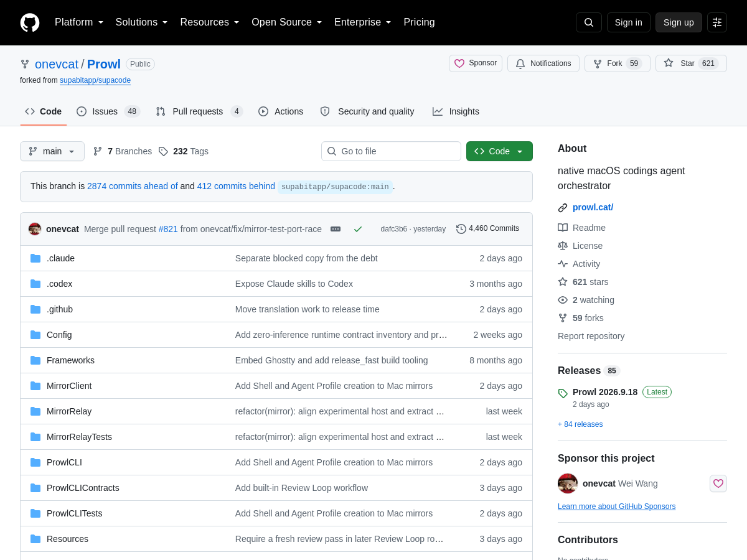This screenshot has height=560, width=747.
Task: Click the release tag icon near Prowl 2026.9.18
Action: (563, 393)
